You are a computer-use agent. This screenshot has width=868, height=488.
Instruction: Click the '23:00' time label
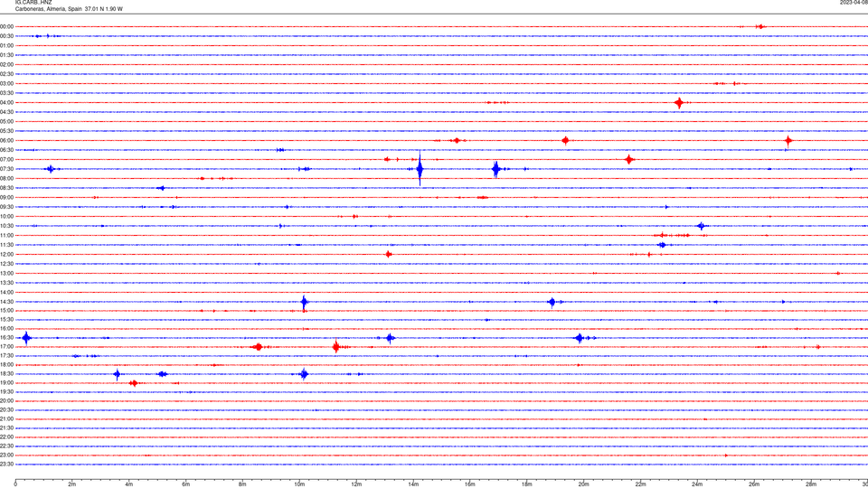pyautogui.click(x=6, y=455)
